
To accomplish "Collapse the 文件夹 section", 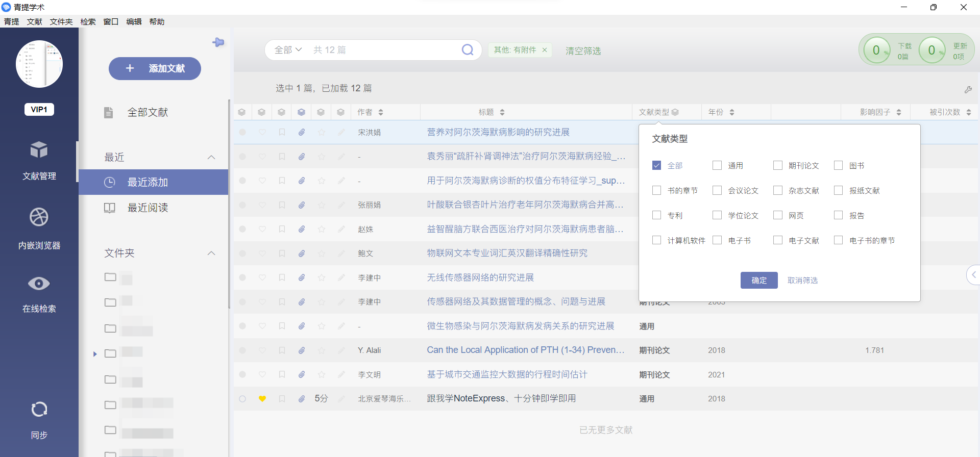I will (211, 253).
